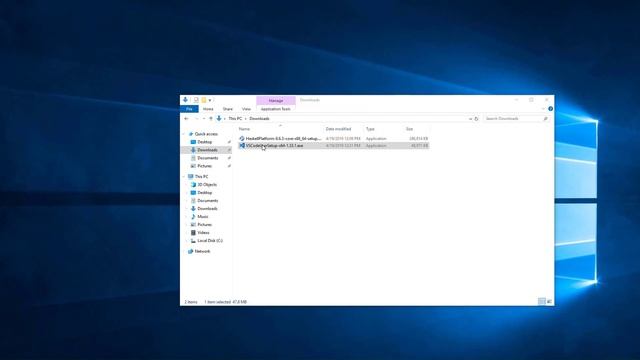This screenshot has height=360, width=640.
Task: Click the magnifier icon in the search box
Action: coord(545,119)
